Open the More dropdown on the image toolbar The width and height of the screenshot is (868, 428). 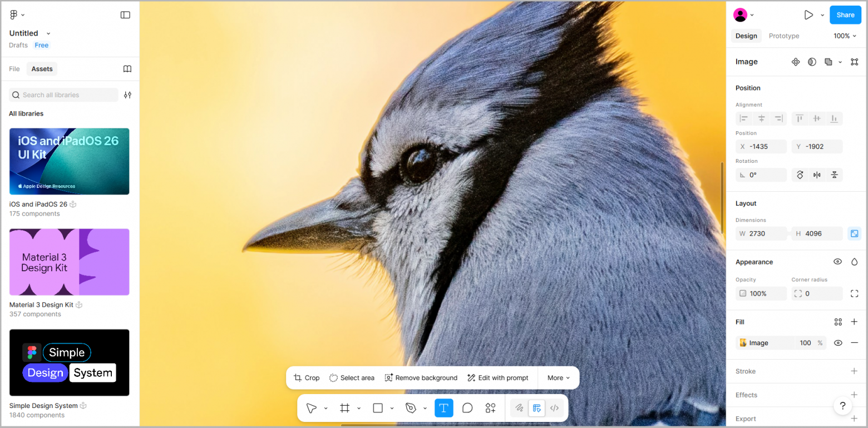558,377
